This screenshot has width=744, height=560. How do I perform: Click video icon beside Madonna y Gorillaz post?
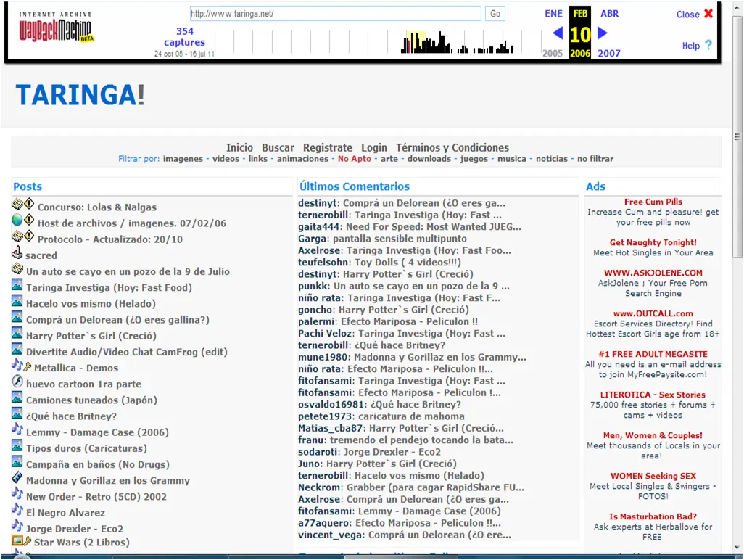[17, 477]
